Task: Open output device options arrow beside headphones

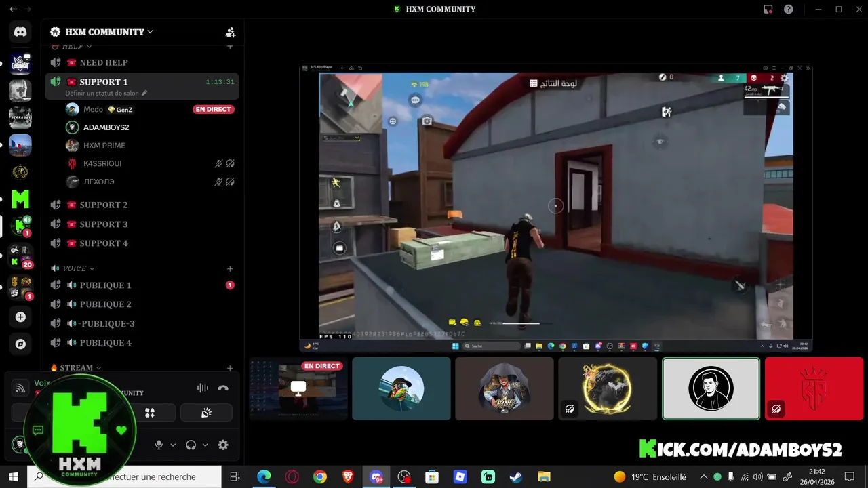Action: pos(205,445)
